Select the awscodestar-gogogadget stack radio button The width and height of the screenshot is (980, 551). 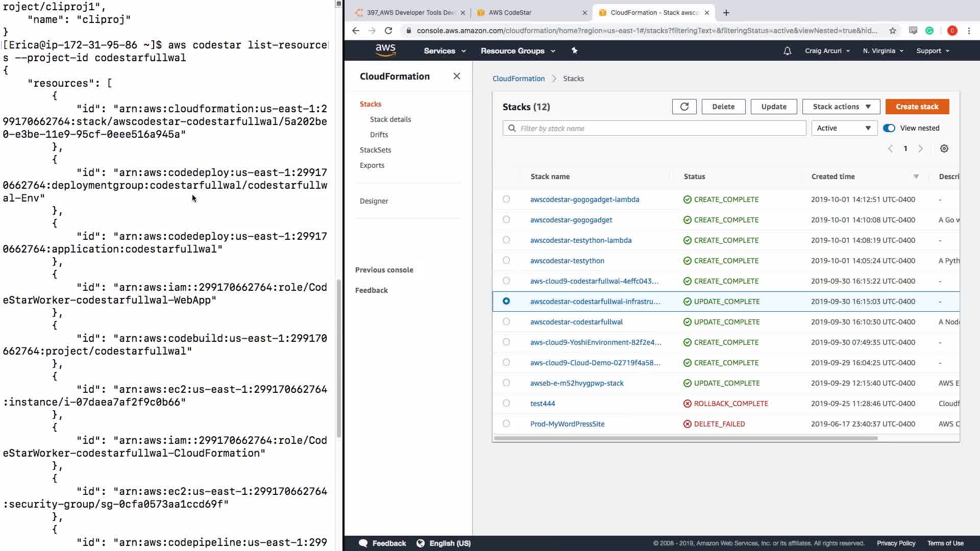tap(506, 219)
